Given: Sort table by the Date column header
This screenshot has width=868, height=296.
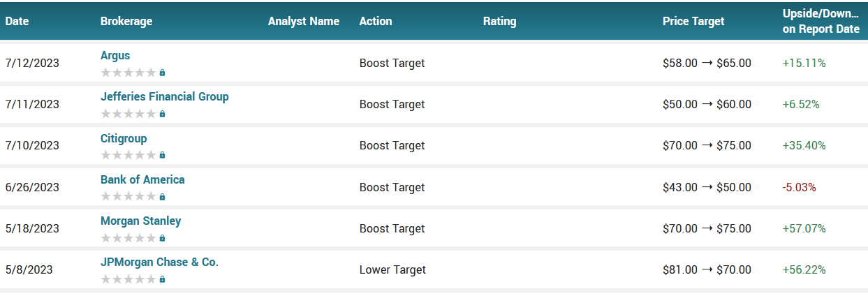Looking at the screenshot, I should point(17,21).
